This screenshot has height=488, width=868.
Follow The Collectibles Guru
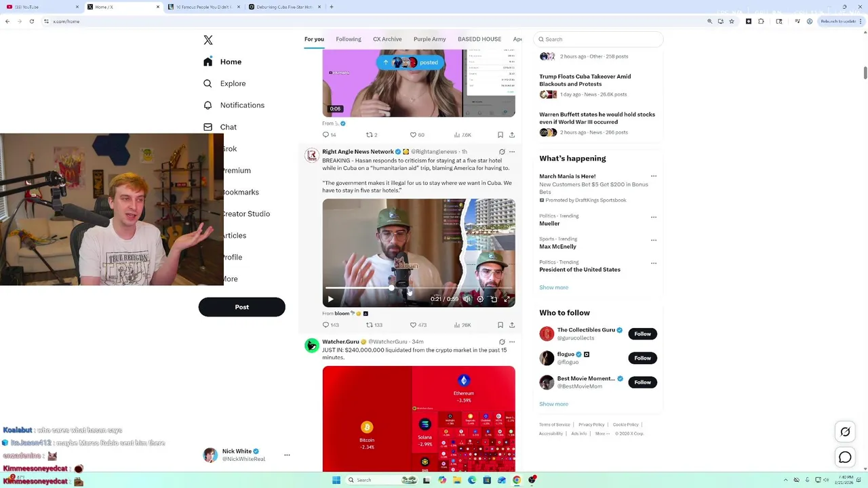(642, 333)
